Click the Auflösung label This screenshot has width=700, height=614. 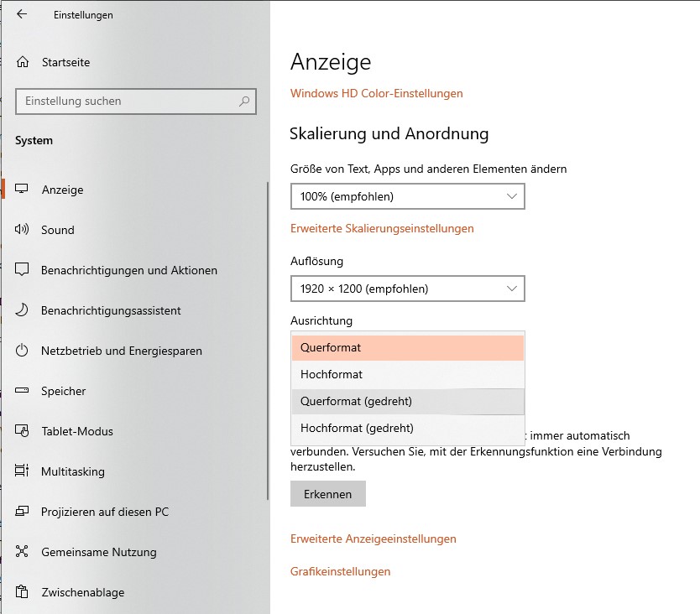click(x=316, y=261)
